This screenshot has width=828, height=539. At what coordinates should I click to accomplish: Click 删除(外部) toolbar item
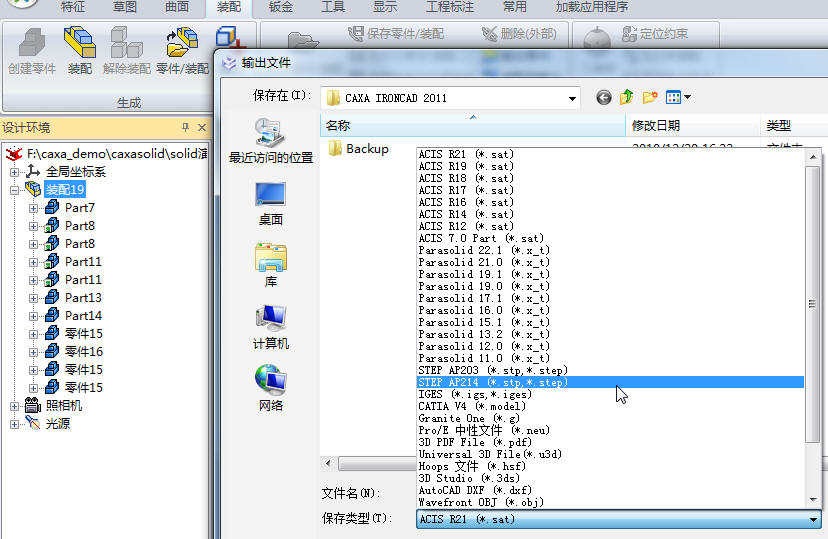point(520,34)
